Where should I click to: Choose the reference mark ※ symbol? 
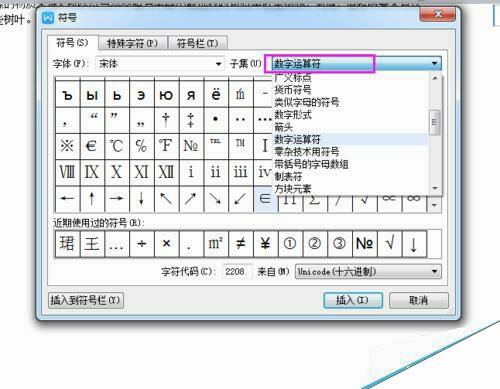click(67, 146)
